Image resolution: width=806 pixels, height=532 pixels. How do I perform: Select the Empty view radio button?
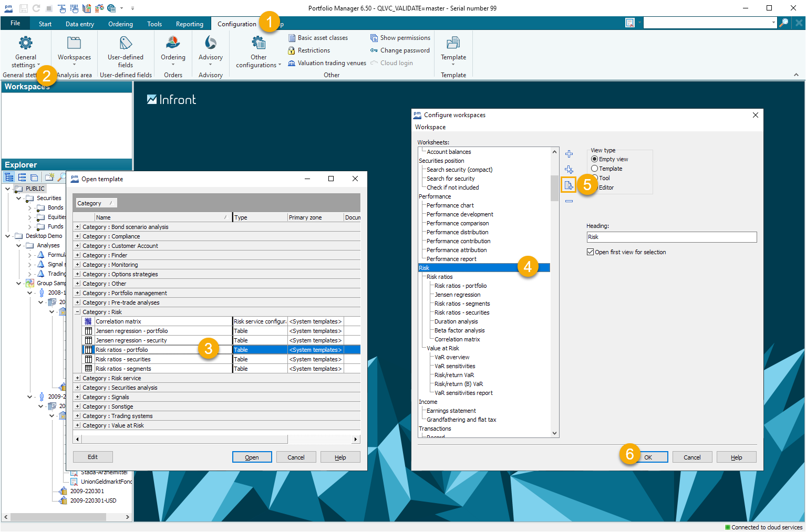coord(595,159)
